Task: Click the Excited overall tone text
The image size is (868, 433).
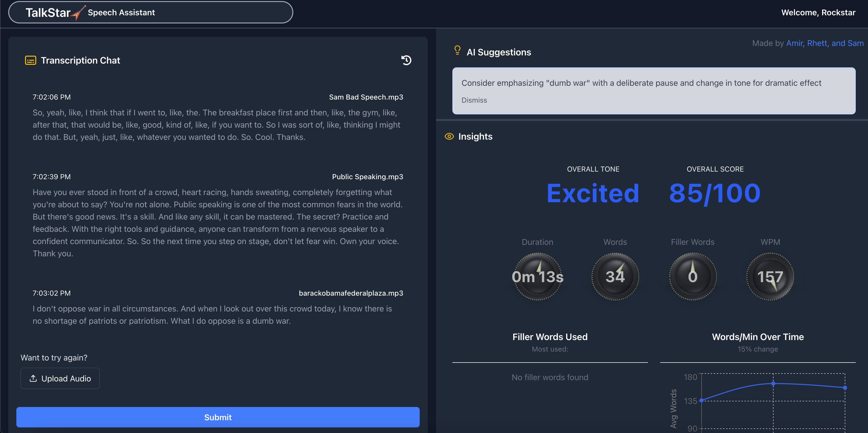Action: tap(593, 194)
